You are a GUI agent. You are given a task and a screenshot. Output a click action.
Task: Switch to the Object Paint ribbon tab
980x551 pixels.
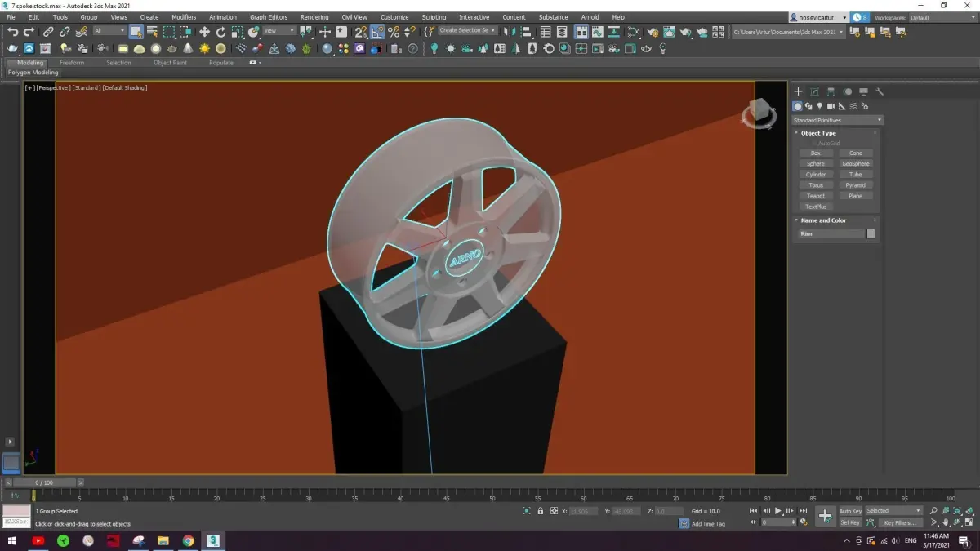click(170, 62)
